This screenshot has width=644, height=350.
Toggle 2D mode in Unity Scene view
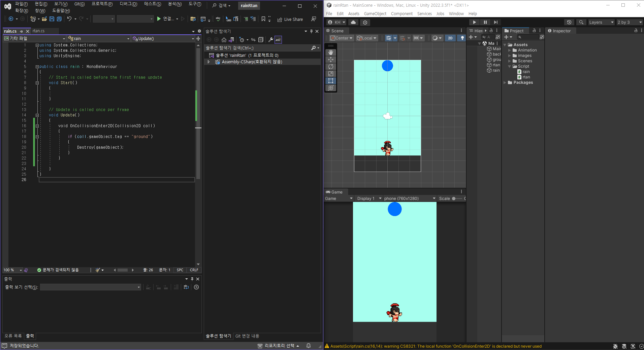point(450,38)
